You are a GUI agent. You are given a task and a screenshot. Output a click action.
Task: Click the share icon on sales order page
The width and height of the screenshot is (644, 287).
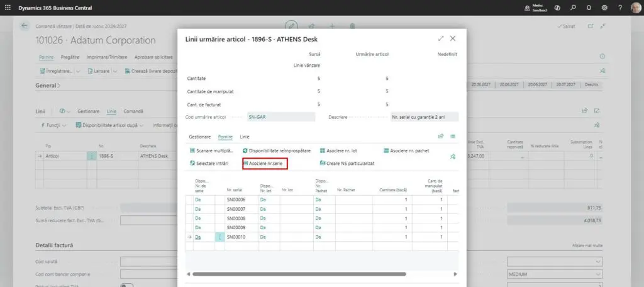tap(312, 26)
